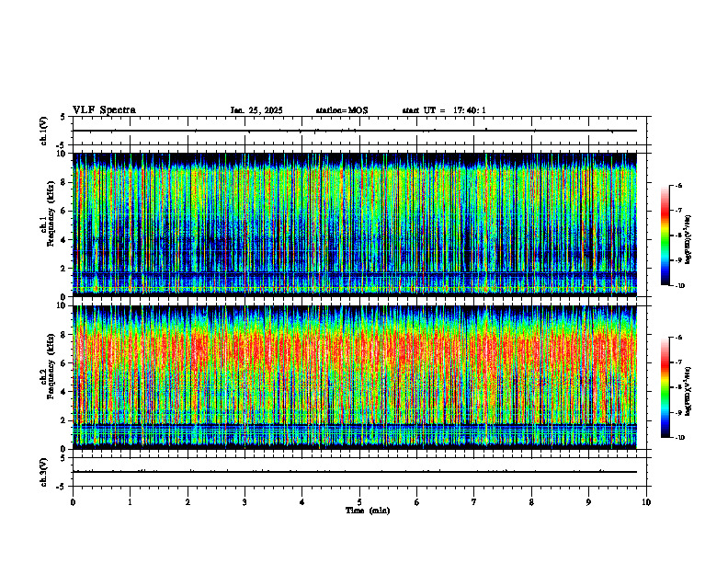The height and width of the screenshot is (563, 728).
Task: Click inside the ch.2 spectrogram panel
Action: click(x=355, y=377)
